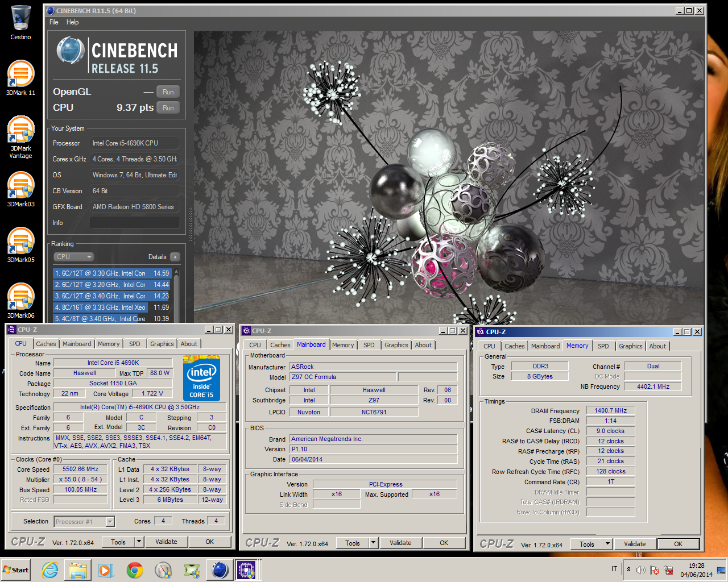Click OK in Mainboard CPU-Z window
This screenshot has width=728, height=582.
click(444, 543)
